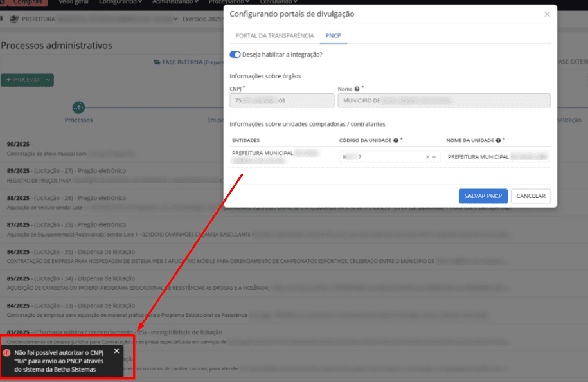Click help icon next to Código da Unidade
Image resolution: width=588 pixels, height=382 pixels.
coord(396,140)
